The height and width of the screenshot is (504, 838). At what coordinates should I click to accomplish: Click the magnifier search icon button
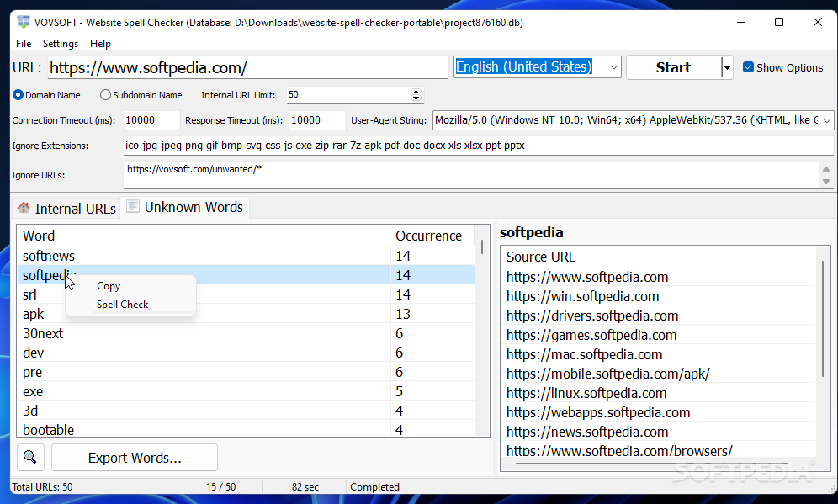point(30,458)
